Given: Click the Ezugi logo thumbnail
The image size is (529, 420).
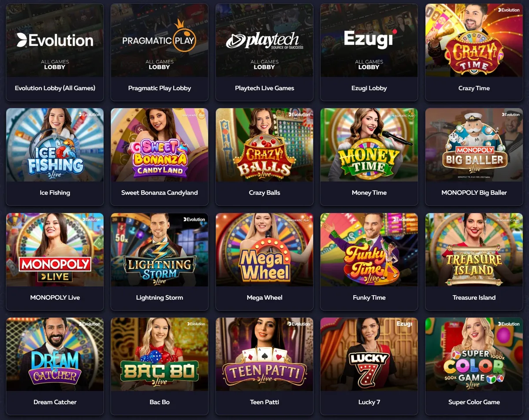Looking at the screenshot, I should 369,41.
